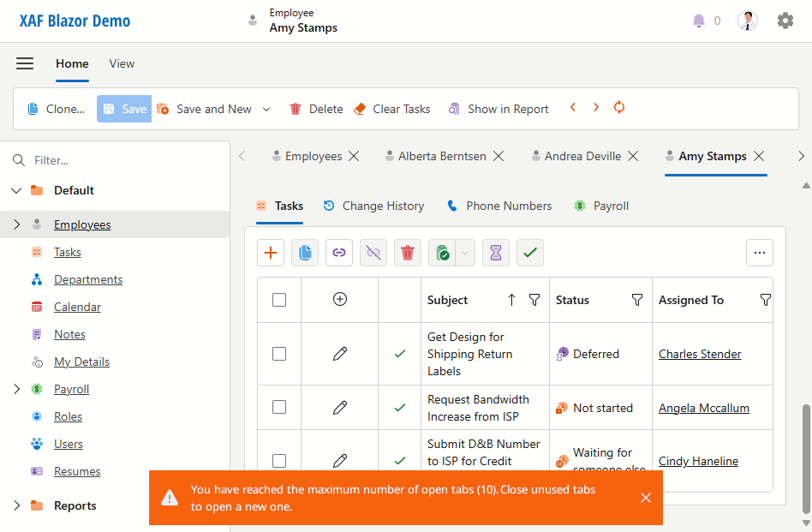The image size is (812, 532).
Task: Click the clone task icon in grid toolbar
Action: [305, 253]
